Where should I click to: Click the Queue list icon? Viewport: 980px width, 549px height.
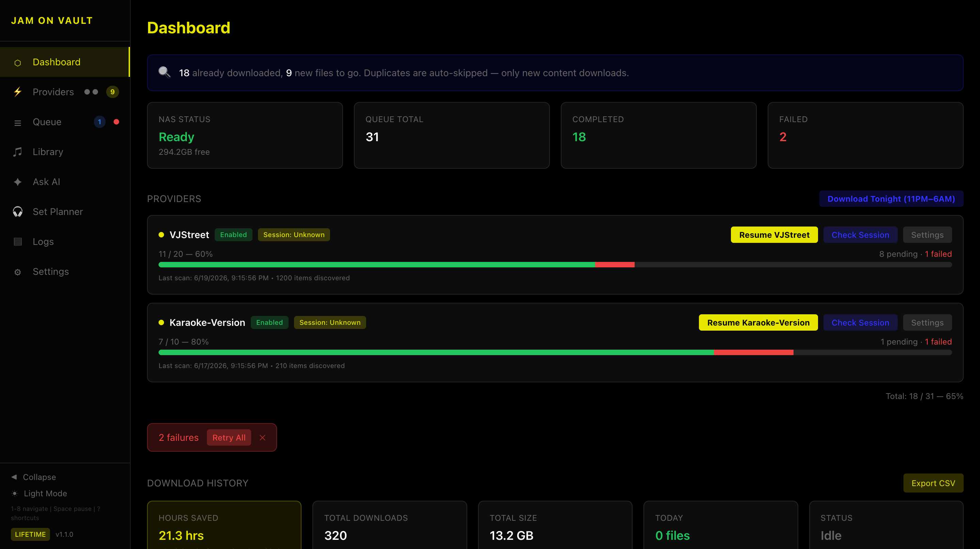pos(17,122)
